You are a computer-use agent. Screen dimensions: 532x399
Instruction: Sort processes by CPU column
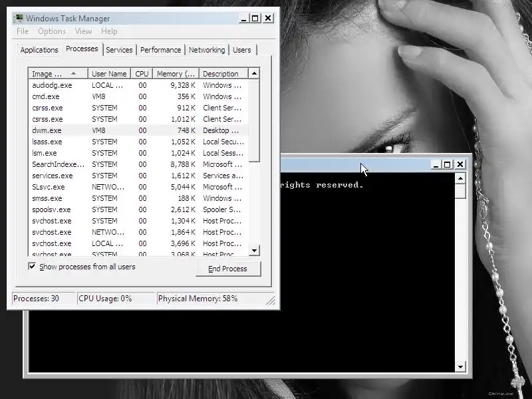142,74
